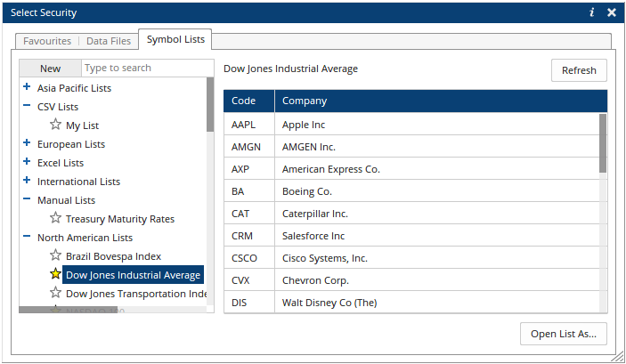Select the AMGEN Inc. row
Viewport: 626px width, 364px height.
pos(411,147)
